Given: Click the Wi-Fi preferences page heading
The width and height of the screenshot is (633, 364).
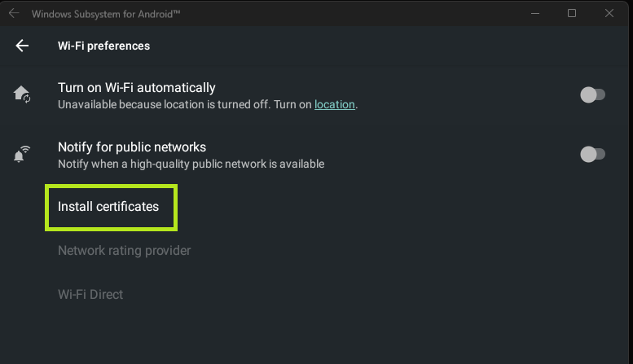Looking at the screenshot, I should coord(103,46).
